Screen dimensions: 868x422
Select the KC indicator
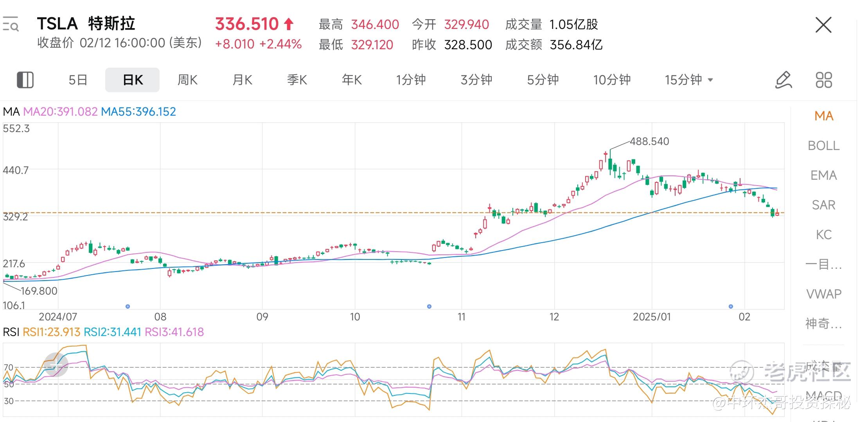click(823, 235)
